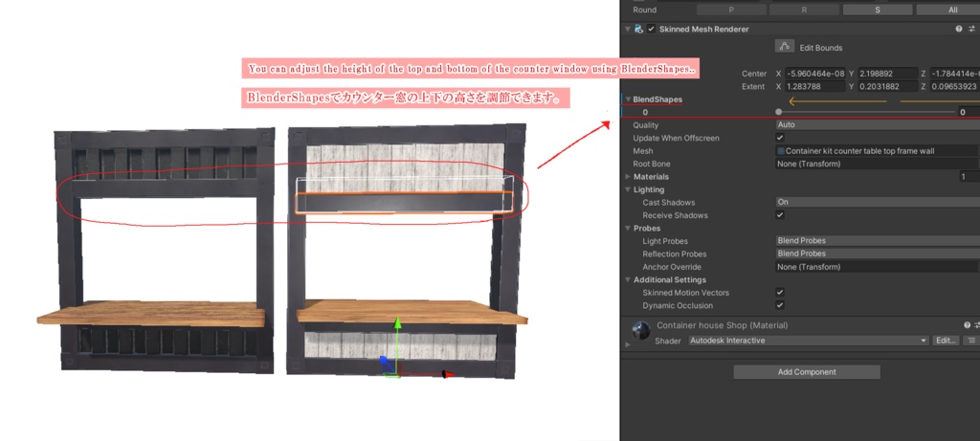Click the Center Y value field
The height and width of the screenshot is (441, 980).
[x=887, y=74]
